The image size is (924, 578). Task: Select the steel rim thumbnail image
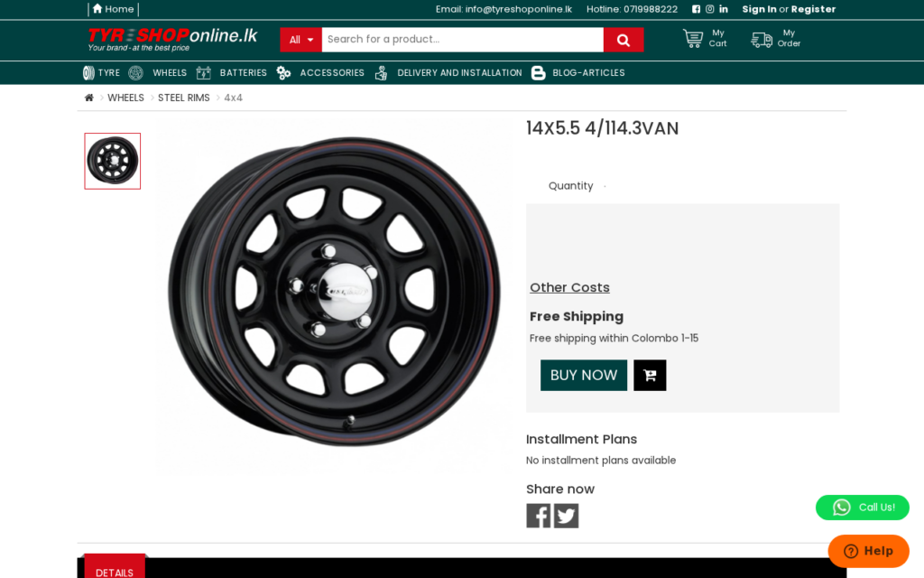tap(113, 161)
